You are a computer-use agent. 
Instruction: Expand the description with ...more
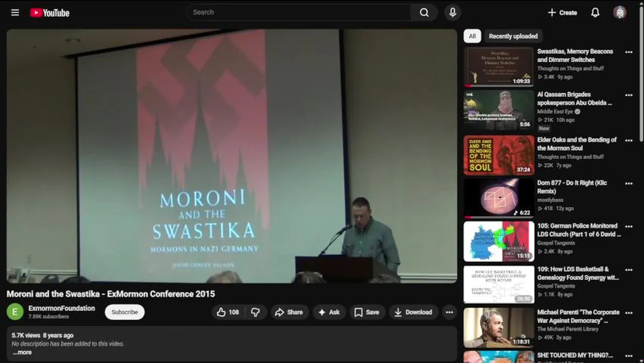(x=22, y=352)
